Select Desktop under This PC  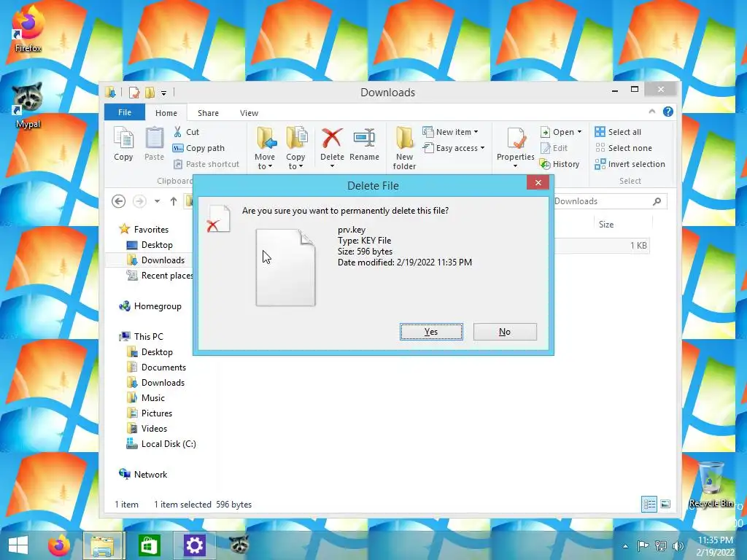coord(157,352)
